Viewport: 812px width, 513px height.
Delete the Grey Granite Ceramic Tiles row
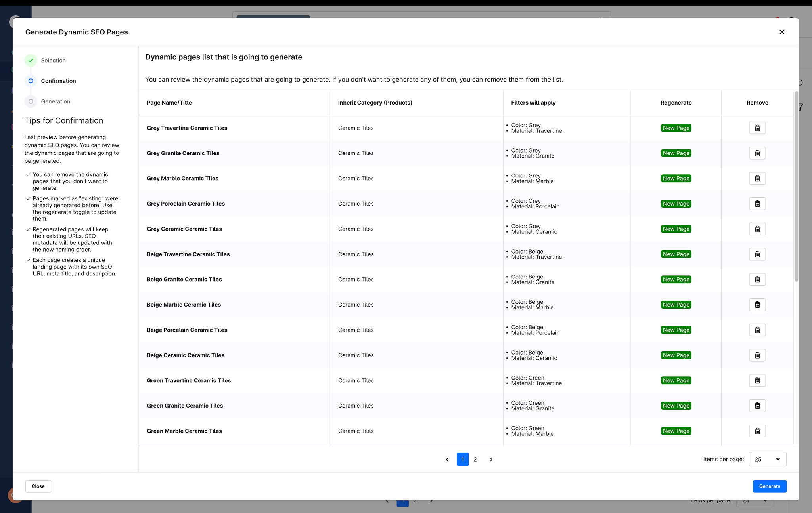click(757, 153)
